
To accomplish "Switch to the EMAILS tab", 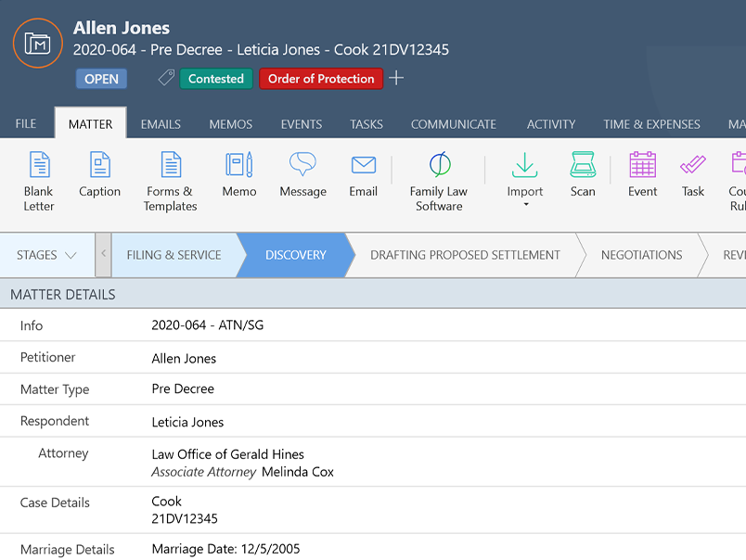I will [161, 123].
